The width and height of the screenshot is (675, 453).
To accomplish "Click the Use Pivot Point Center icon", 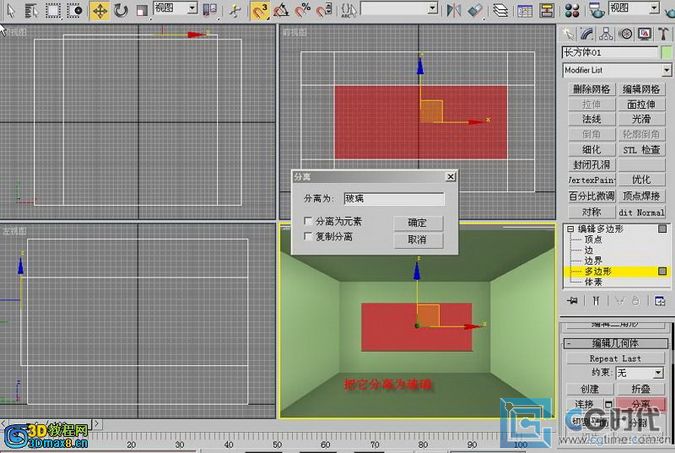I will tap(209, 10).
